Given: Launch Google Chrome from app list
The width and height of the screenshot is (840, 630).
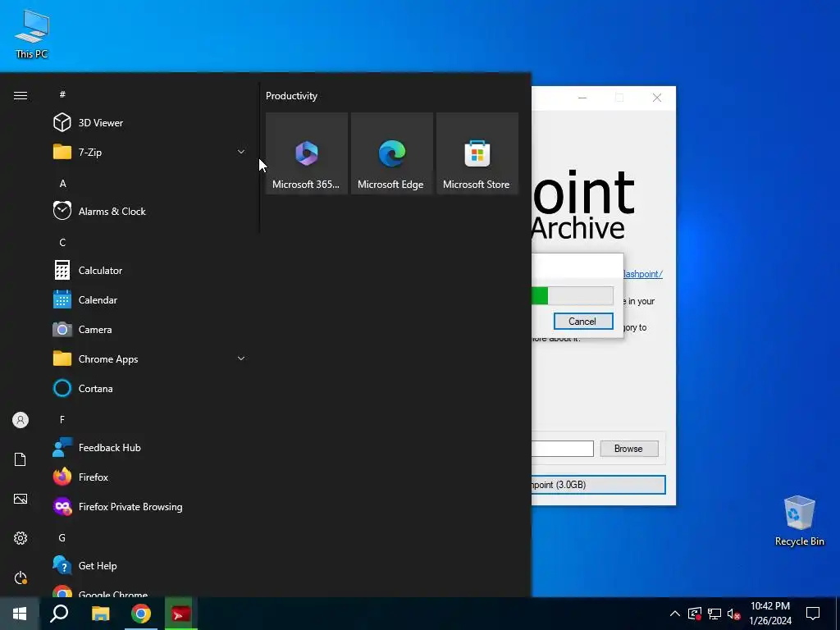Looking at the screenshot, I should 150,591.
